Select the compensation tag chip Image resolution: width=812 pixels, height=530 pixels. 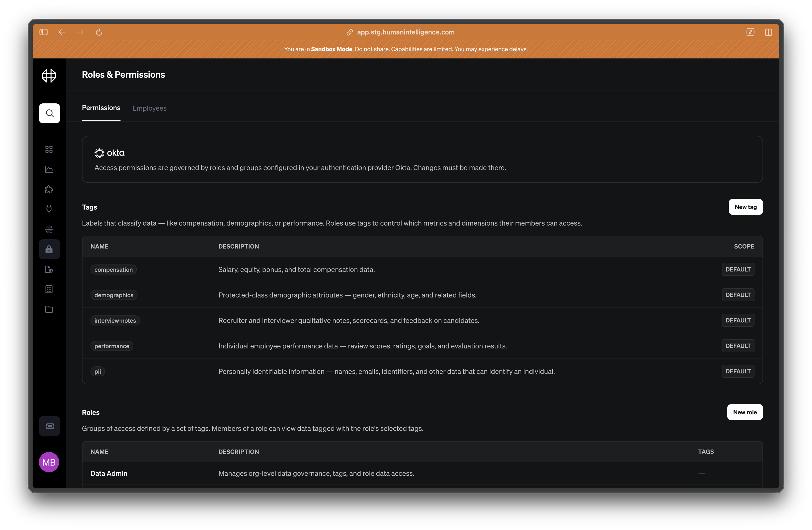(x=113, y=269)
